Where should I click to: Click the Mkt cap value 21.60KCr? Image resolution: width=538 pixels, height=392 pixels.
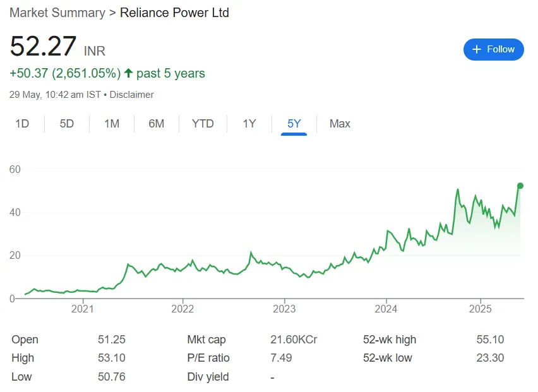[294, 340]
